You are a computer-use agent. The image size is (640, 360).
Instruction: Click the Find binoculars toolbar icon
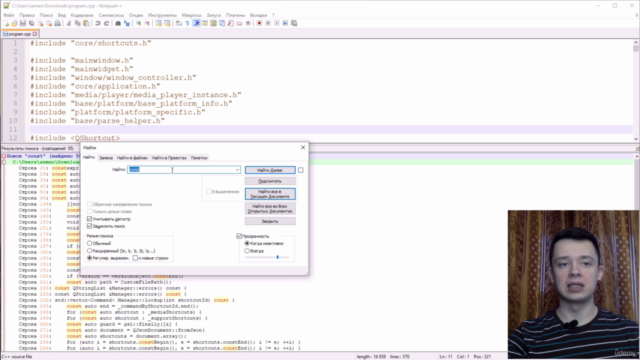(x=118, y=23)
